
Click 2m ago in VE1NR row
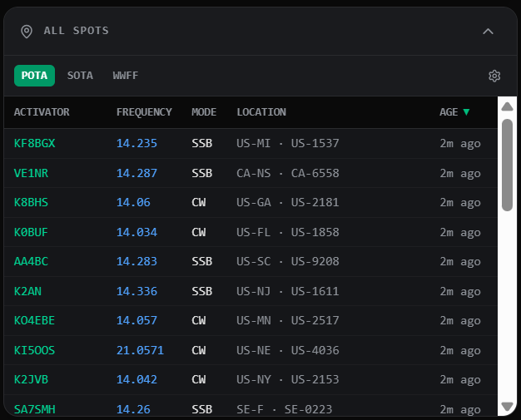point(460,173)
